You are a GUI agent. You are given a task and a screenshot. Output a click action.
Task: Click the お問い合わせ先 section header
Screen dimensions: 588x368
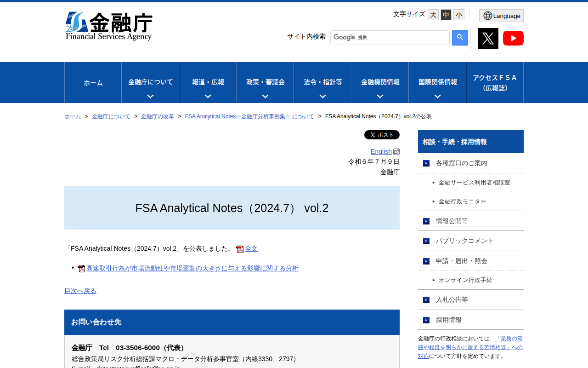(232, 322)
